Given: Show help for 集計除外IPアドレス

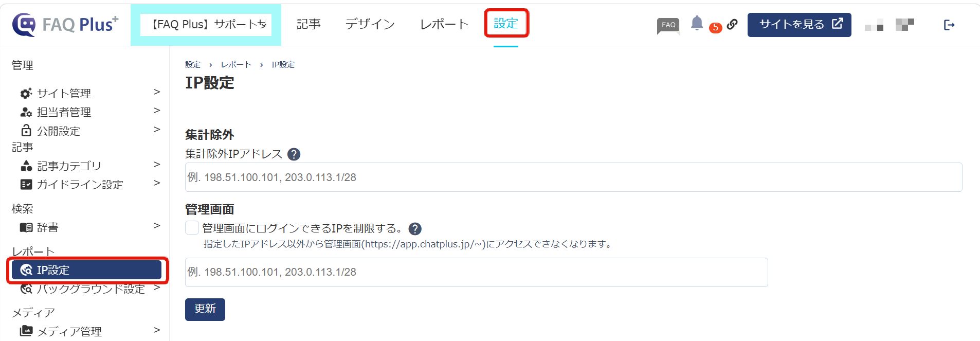Looking at the screenshot, I should click(294, 154).
